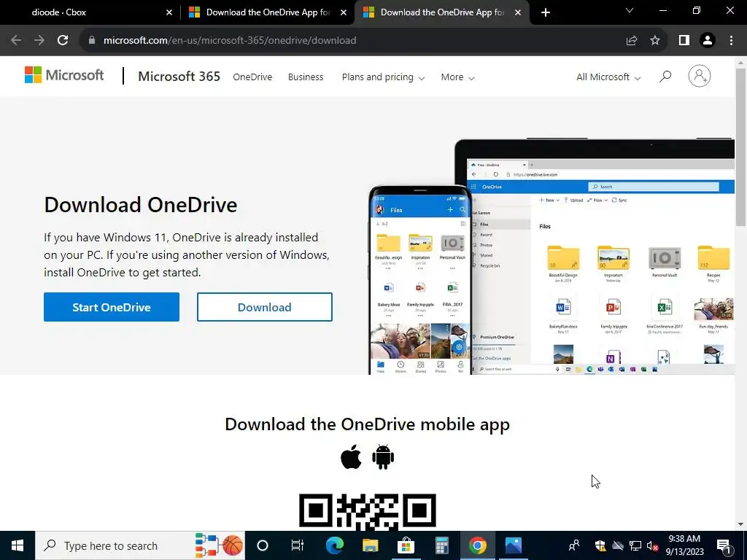This screenshot has width=747, height=560.
Task: Open the Windows Start menu
Action: click(18, 545)
